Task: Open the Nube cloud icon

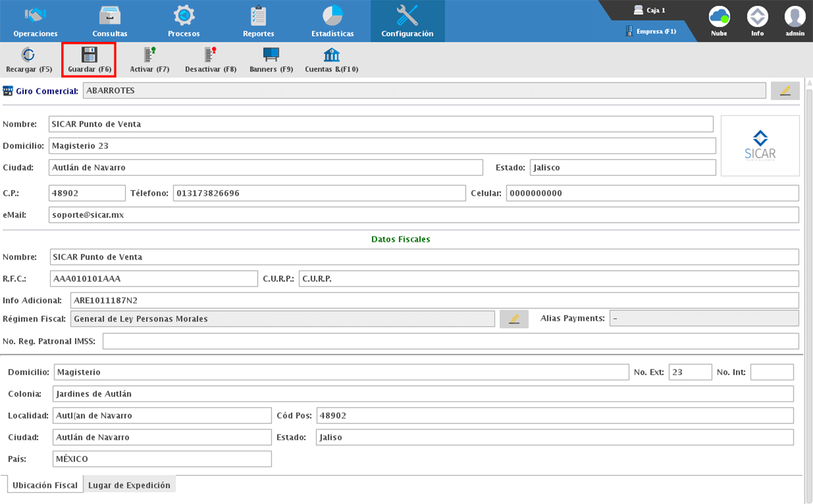Action: click(x=719, y=21)
